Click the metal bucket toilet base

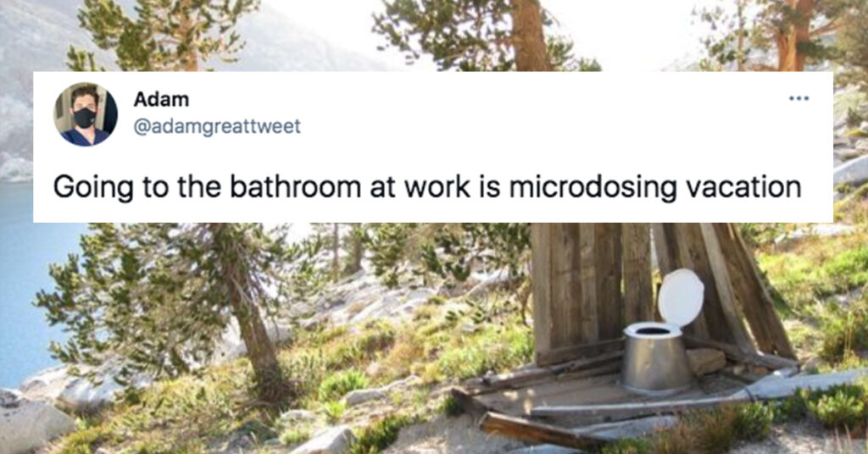pos(654,357)
